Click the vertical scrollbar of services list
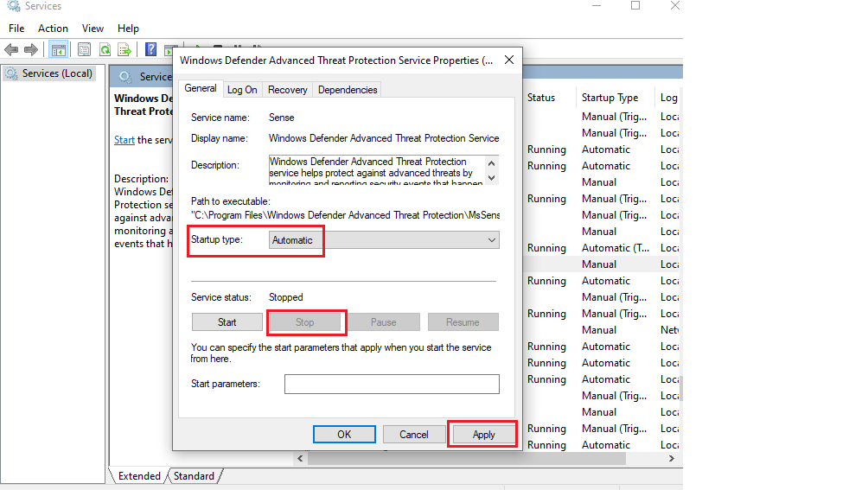868x490 pixels. click(681, 388)
